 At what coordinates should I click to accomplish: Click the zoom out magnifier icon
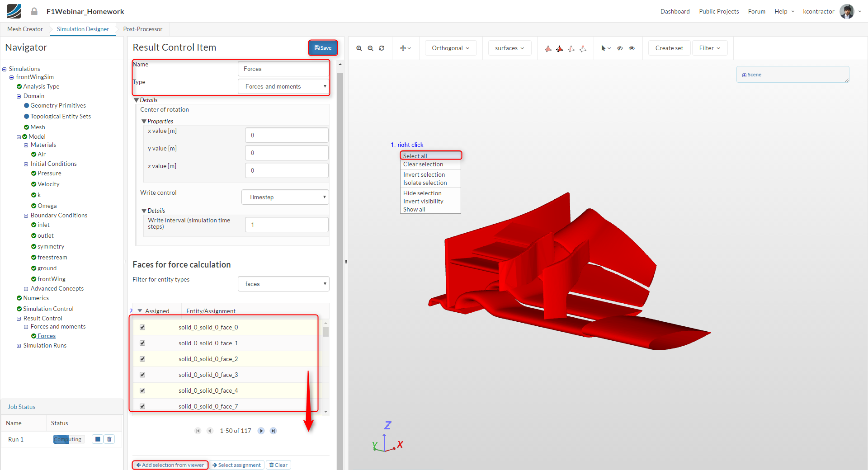370,48
